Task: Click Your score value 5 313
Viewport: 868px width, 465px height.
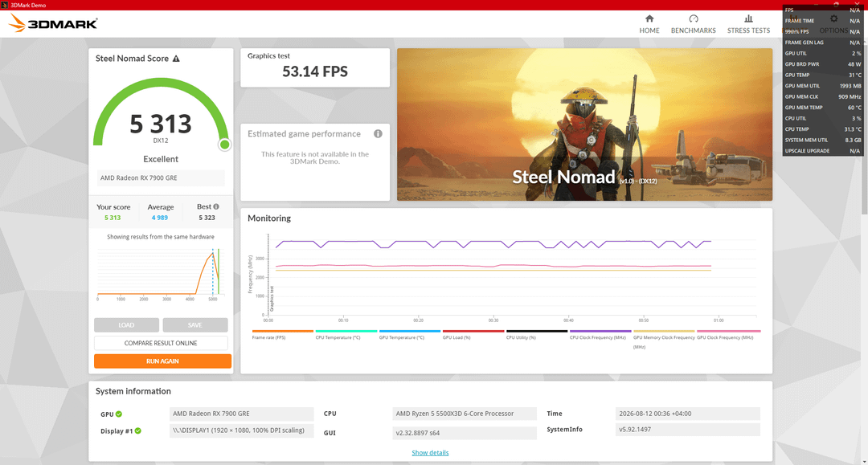Action: point(113,218)
